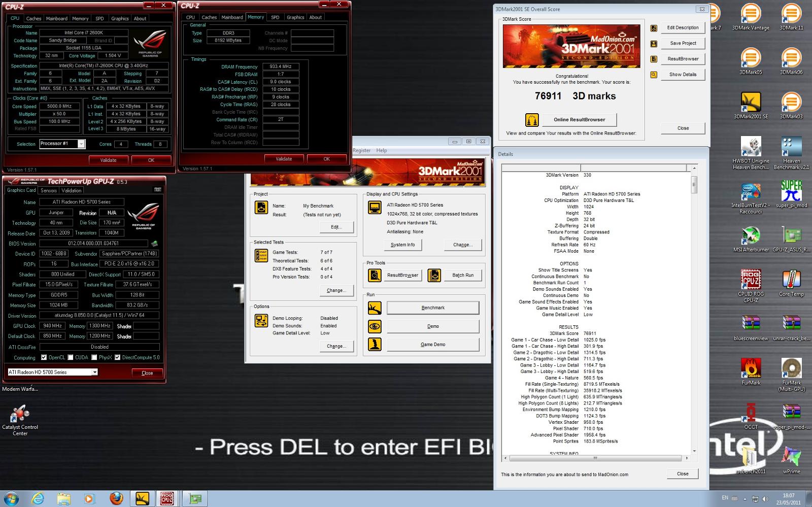Open Catalyst Control Center desktop icon
812x507 pixels.
pyautogui.click(x=20, y=420)
